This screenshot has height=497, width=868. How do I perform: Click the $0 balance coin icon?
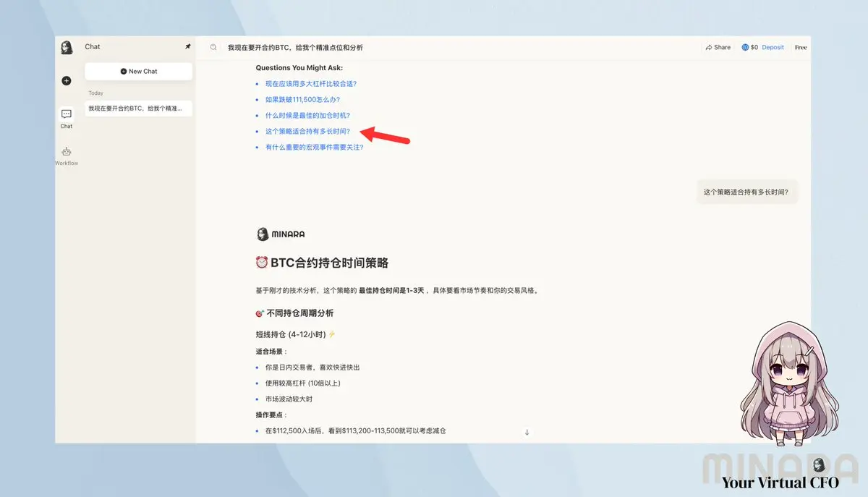(745, 48)
